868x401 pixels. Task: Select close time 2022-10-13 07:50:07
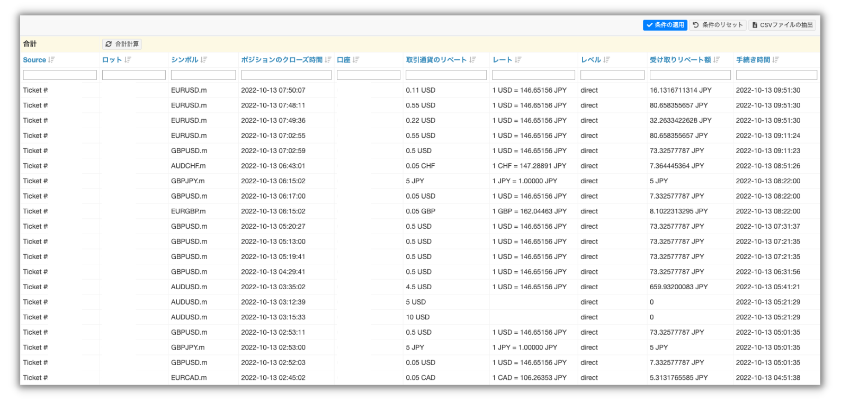(273, 91)
